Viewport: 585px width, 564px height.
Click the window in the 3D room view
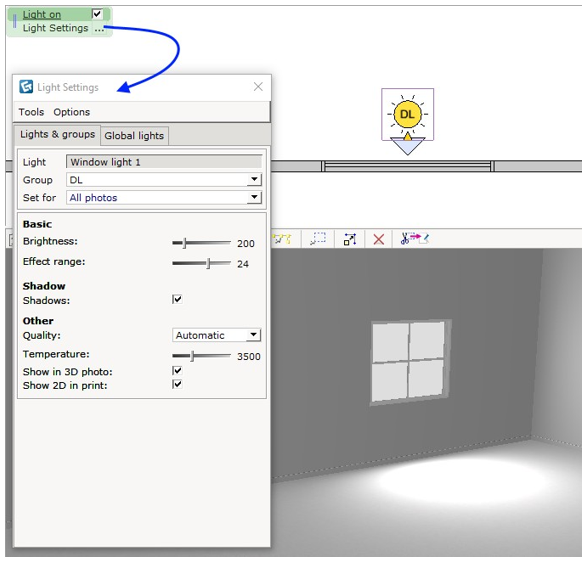[410, 362]
